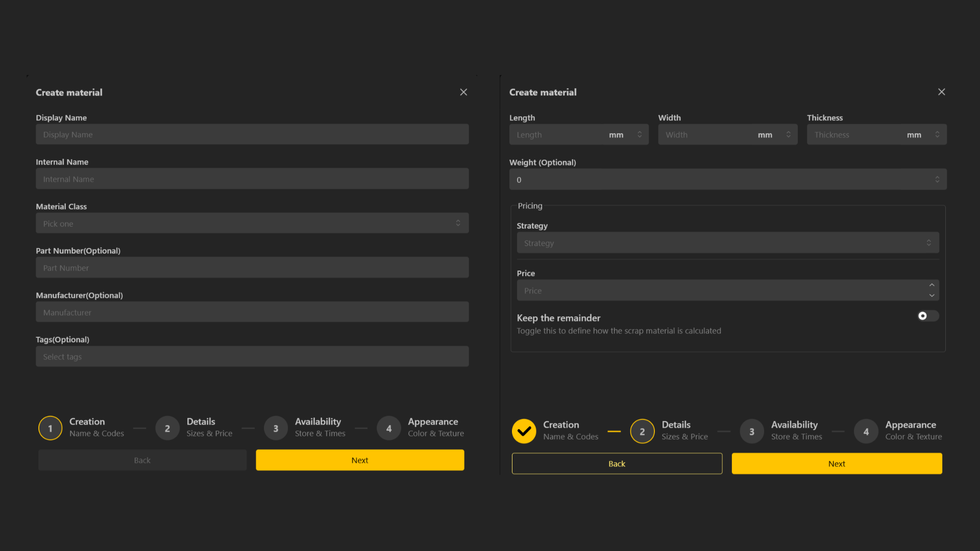Toggle the Keep the remainder switch
The image size is (980, 551).
pos(927,316)
